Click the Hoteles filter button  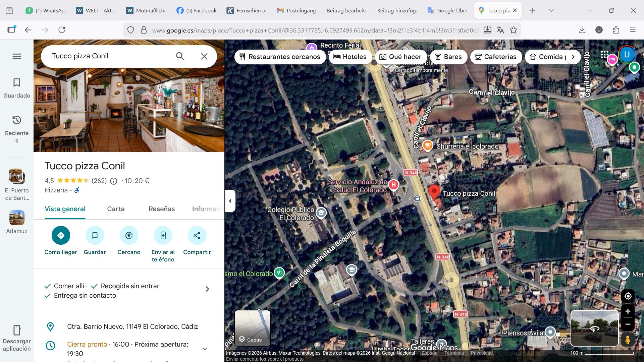point(350,57)
